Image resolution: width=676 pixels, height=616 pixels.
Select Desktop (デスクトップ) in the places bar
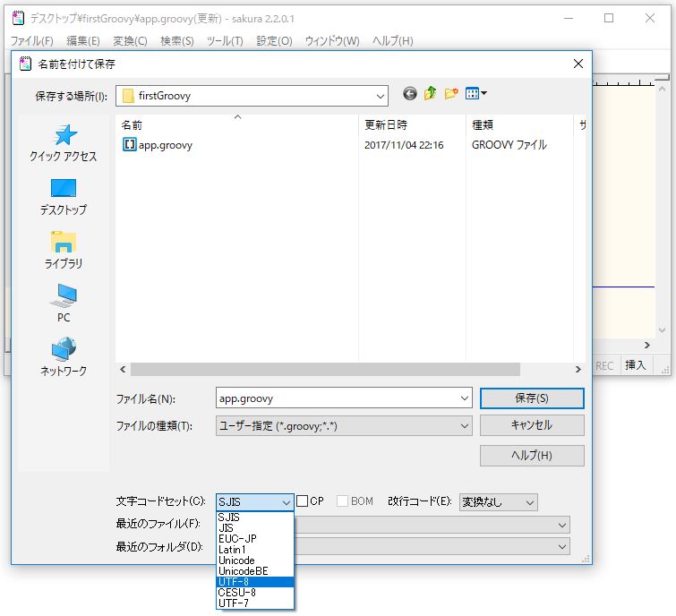point(64,197)
